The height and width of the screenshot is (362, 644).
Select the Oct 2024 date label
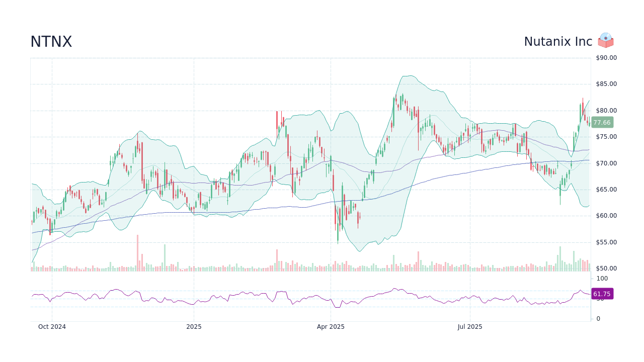pos(53,327)
